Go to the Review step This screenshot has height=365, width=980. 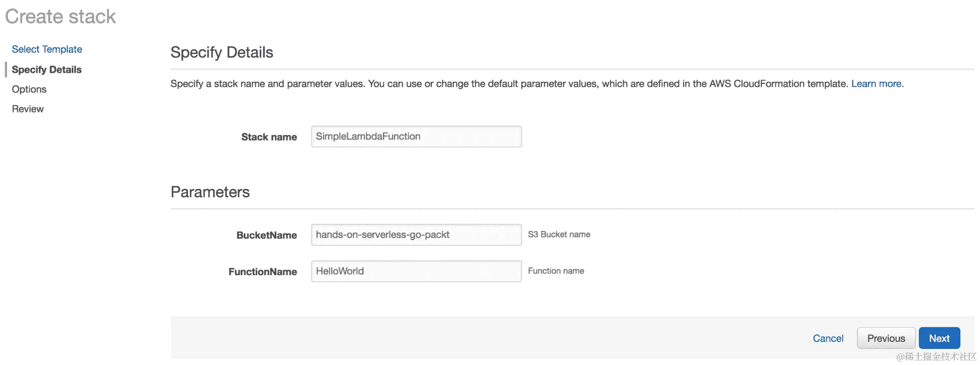coord(28,109)
